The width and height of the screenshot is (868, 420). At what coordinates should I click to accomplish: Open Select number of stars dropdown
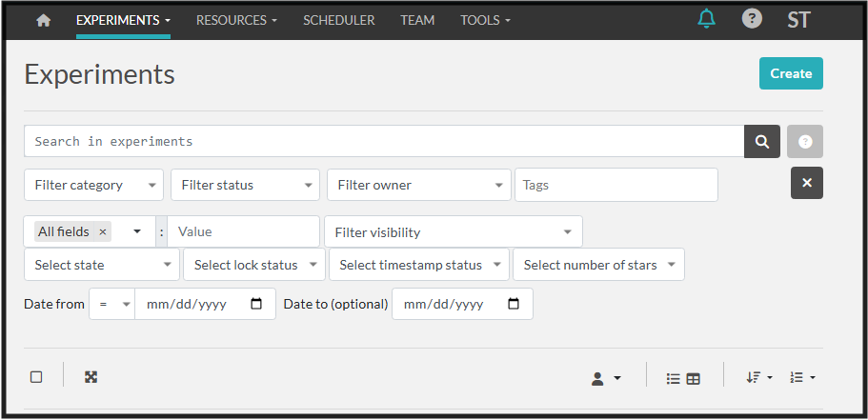pyautogui.click(x=598, y=265)
